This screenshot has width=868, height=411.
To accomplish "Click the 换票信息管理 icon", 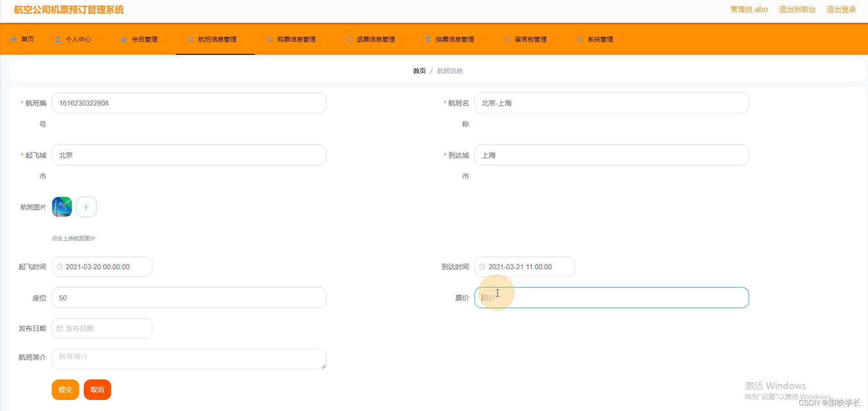I will 427,39.
